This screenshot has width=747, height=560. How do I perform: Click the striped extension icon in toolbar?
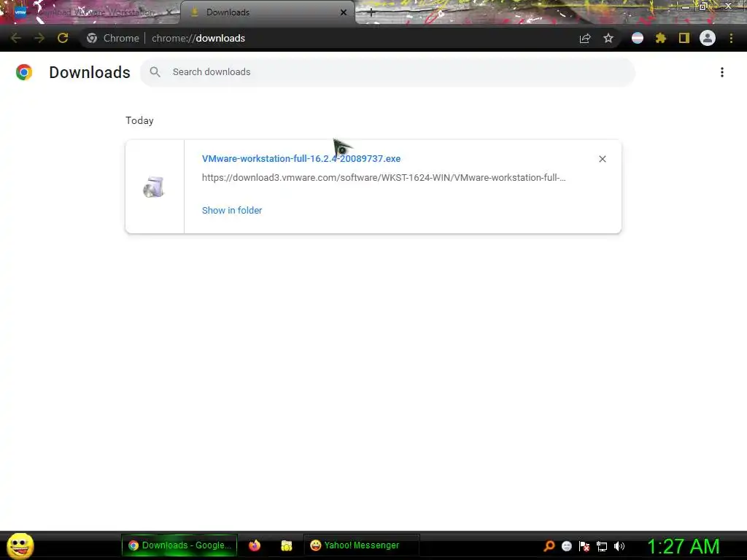click(x=638, y=38)
